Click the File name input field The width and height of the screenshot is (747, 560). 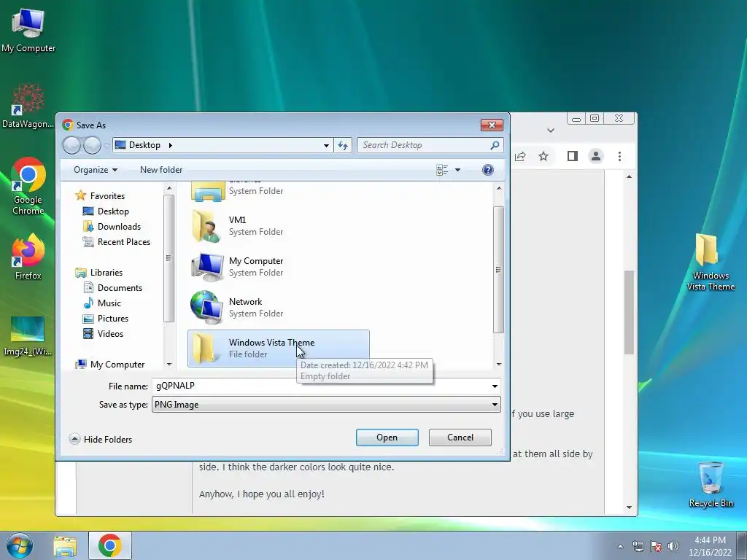coord(320,386)
